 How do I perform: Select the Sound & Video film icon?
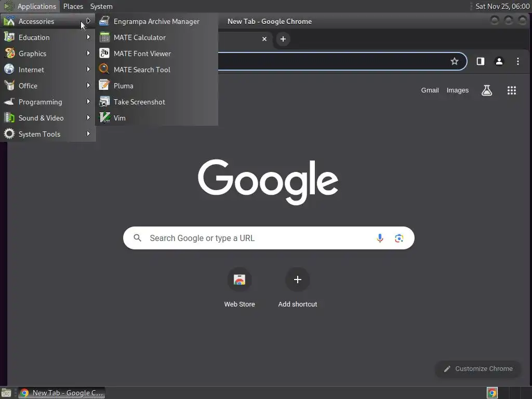pos(9,118)
